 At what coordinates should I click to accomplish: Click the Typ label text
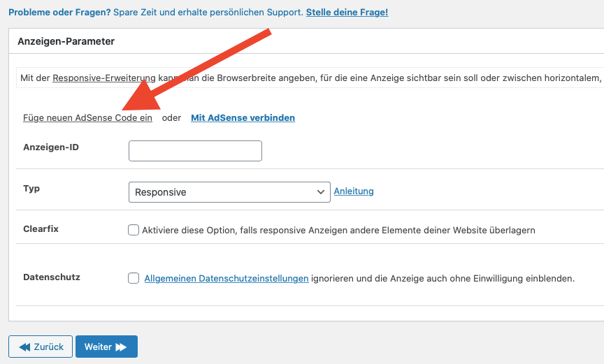click(31, 189)
